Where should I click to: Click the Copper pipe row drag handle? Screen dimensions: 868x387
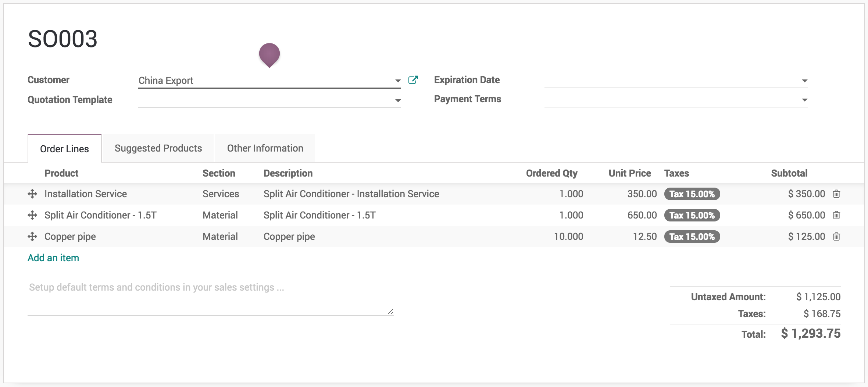32,237
